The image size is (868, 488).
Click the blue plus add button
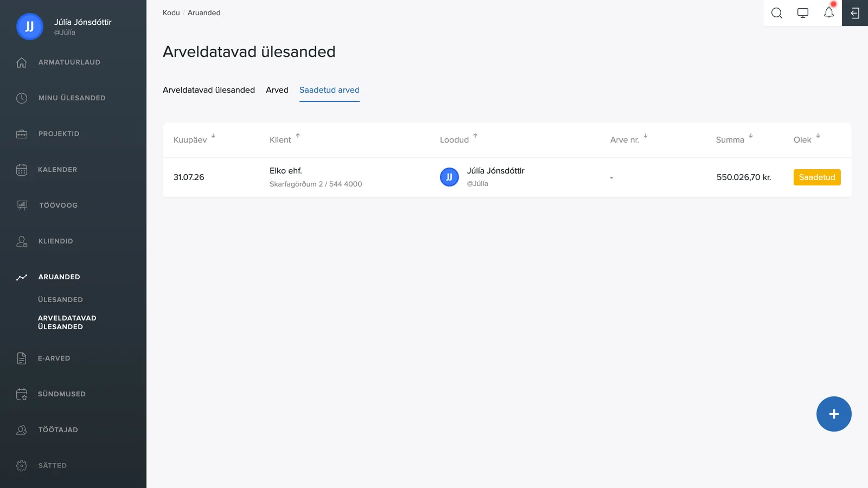(x=834, y=414)
